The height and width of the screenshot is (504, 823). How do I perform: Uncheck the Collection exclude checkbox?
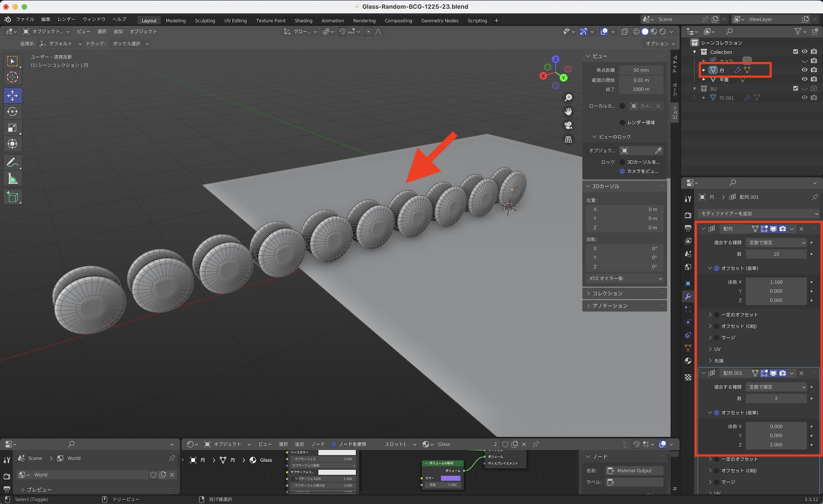[795, 52]
